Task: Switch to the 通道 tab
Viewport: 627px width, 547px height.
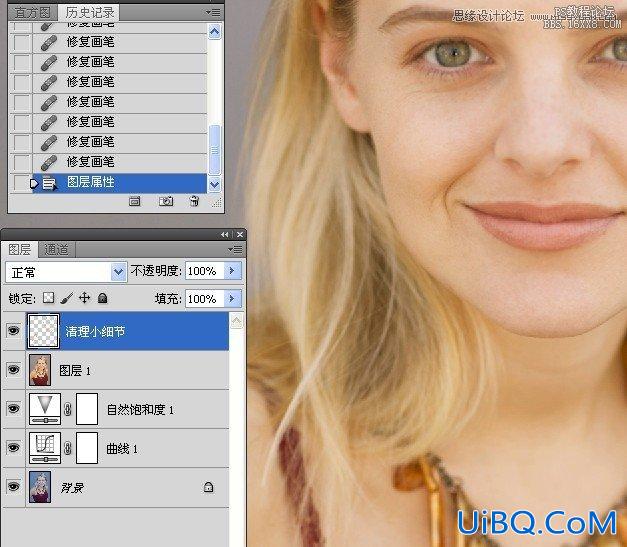Action: point(56,250)
